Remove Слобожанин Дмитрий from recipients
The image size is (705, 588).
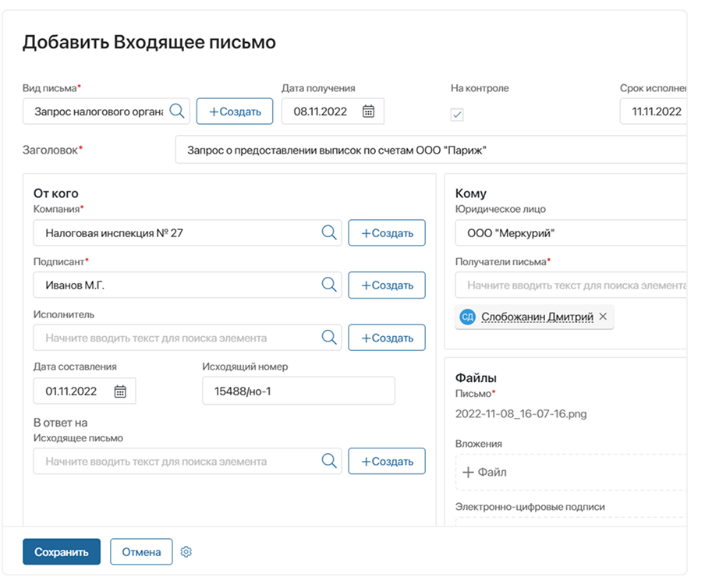[603, 317]
